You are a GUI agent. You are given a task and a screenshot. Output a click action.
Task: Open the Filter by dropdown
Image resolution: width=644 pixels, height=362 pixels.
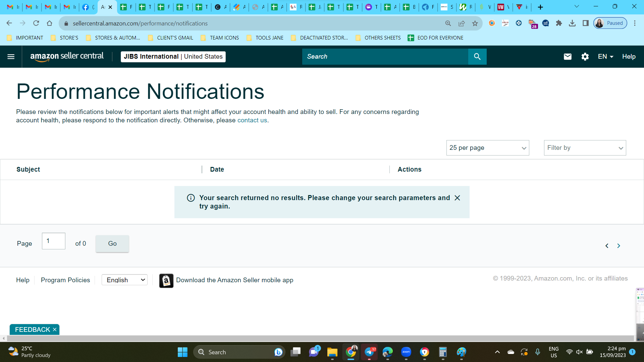(x=585, y=148)
